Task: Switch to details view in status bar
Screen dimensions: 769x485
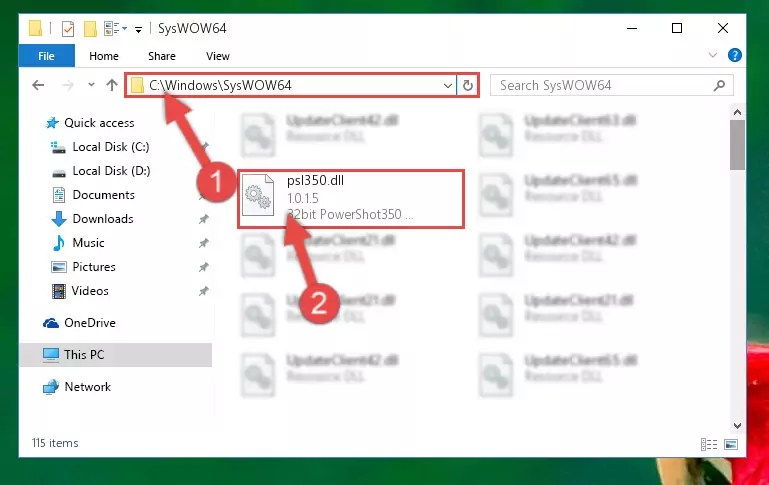Action: (709, 444)
